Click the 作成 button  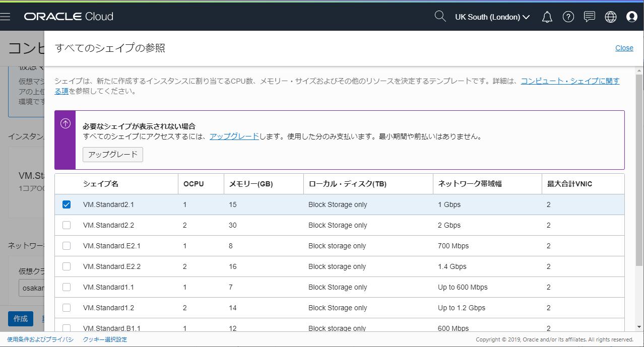[x=21, y=319]
